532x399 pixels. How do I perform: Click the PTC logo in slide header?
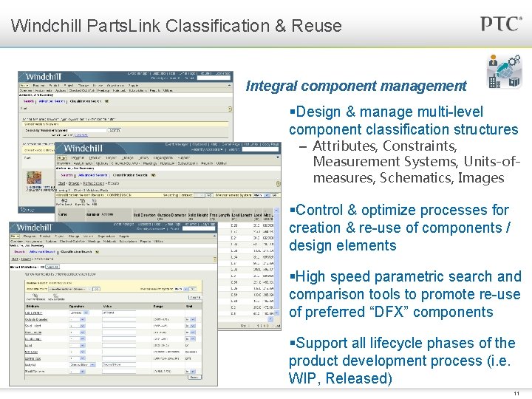coord(502,24)
